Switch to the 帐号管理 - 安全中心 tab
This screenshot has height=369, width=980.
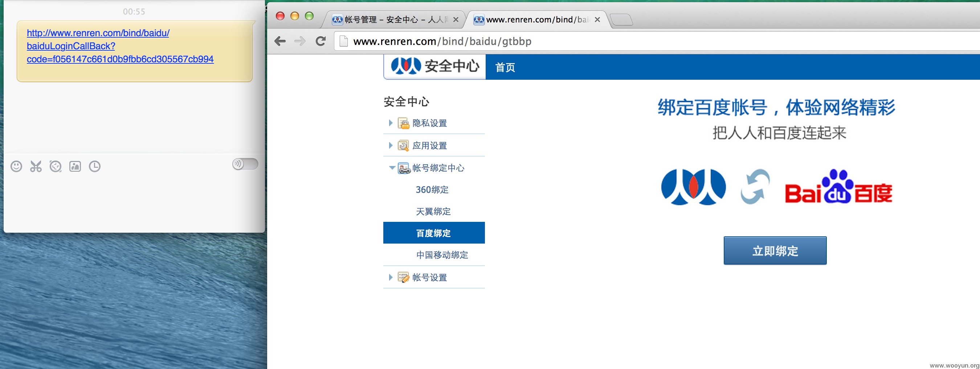[394, 19]
